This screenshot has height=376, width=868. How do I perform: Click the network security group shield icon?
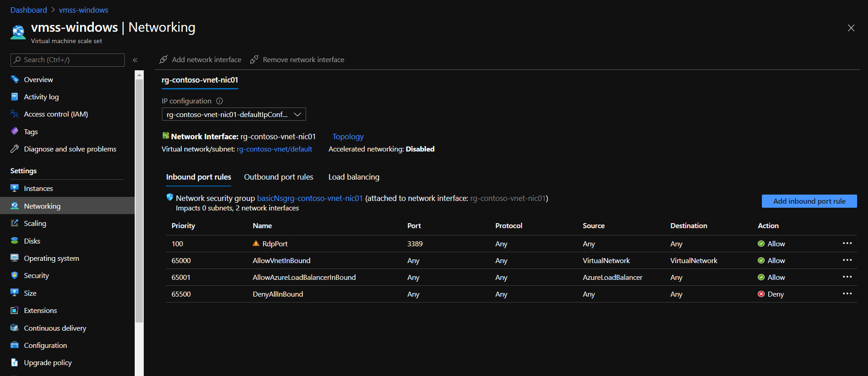click(170, 197)
